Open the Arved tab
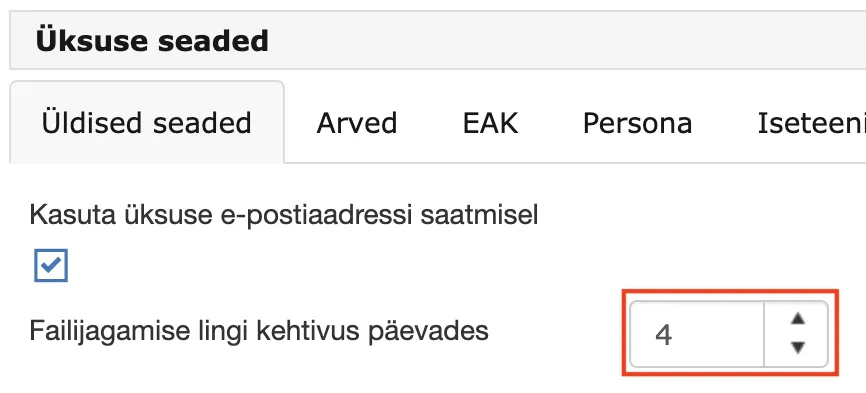Viewport: 866px width, 393px height. 357,123
